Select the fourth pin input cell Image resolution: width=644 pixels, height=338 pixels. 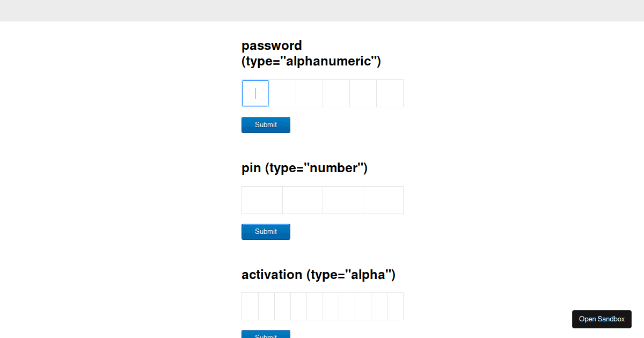[x=383, y=200]
